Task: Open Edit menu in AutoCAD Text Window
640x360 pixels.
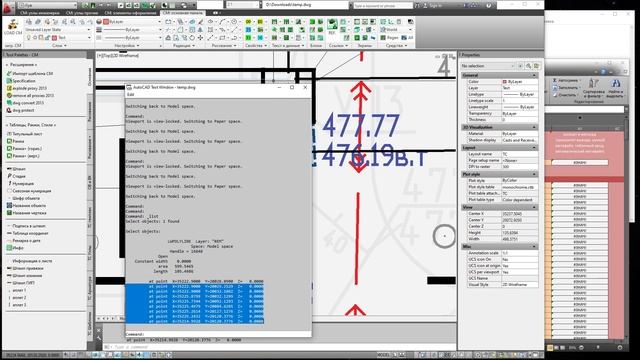Action: click(x=131, y=94)
